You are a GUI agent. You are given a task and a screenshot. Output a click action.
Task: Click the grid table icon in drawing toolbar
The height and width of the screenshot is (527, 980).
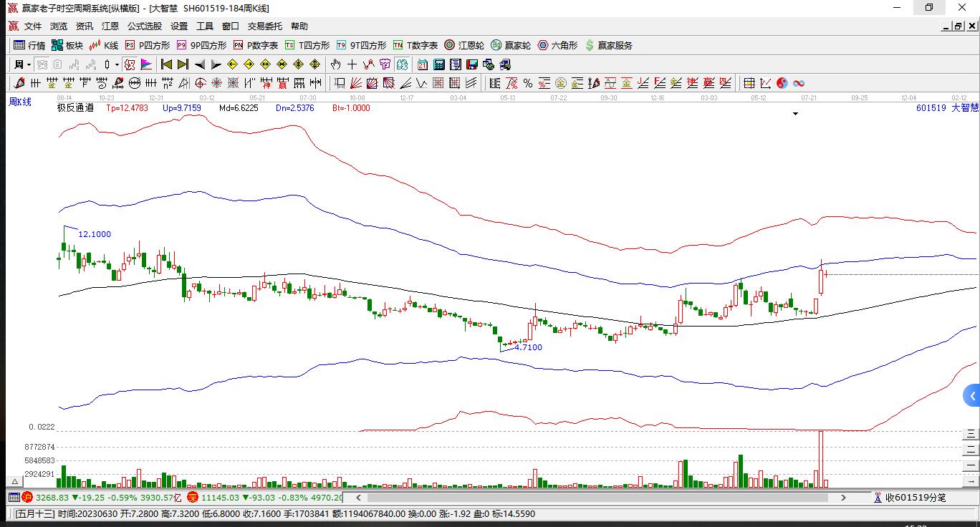[749, 83]
